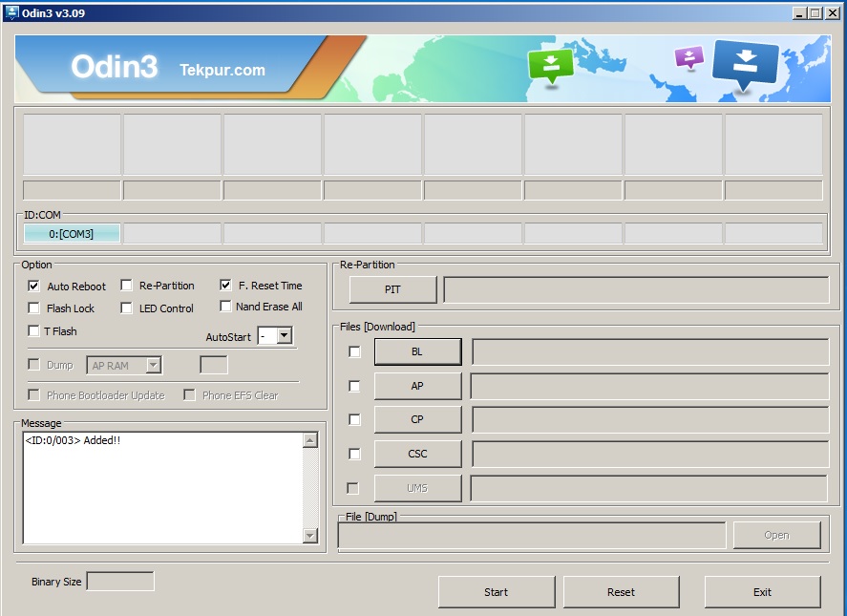Close the Odin3 window
Image resolution: width=847 pixels, height=616 pixels.
tap(833, 13)
